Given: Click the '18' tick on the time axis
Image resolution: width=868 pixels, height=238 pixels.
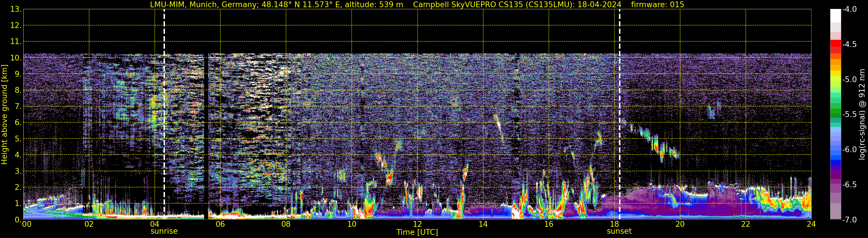Looking at the screenshot, I should point(614,224).
